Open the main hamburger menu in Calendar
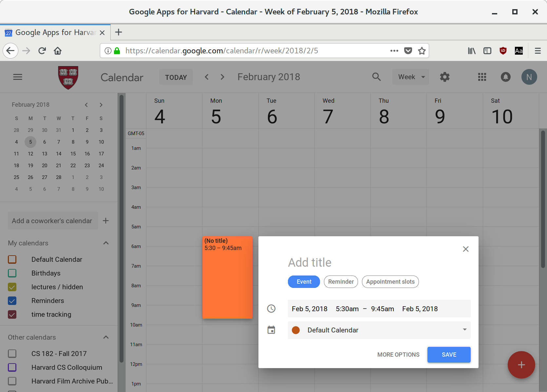Image resolution: width=547 pixels, height=392 pixels. pos(18,77)
